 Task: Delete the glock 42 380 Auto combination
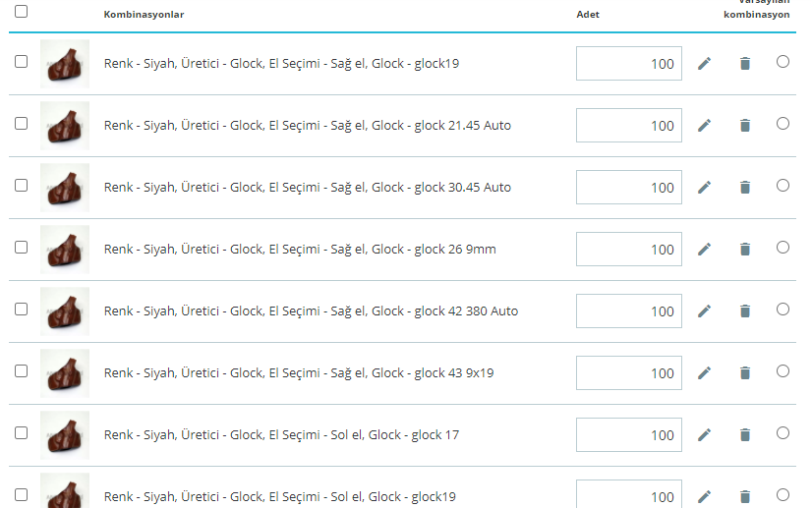[x=745, y=311]
